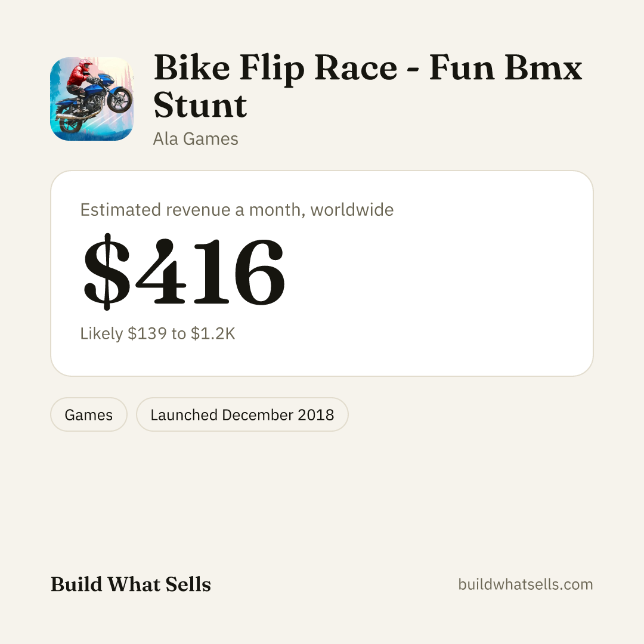Click the $416 revenue figure
This screenshot has height=644, width=644.
pos(184,271)
